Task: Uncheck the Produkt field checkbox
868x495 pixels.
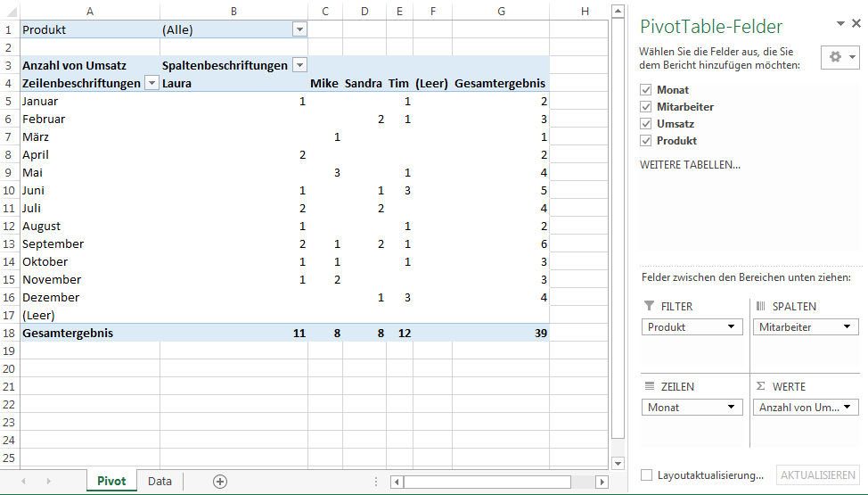Action: pyautogui.click(x=645, y=140)
